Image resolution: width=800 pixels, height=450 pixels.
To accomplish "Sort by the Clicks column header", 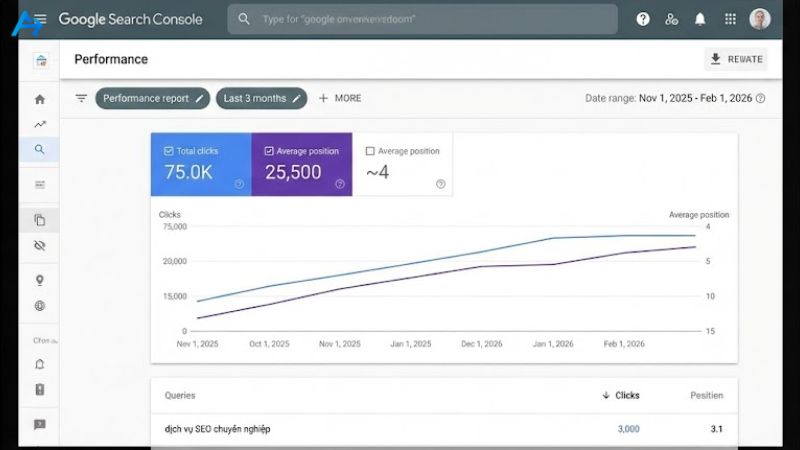I will pyautogui.click(x=621, y=395).
